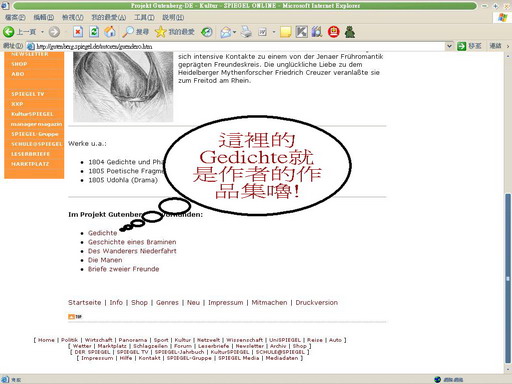Open the Mail envelope icon
Image resolution: width=512 pixels, height=384 pixels.
click(226, 32)
